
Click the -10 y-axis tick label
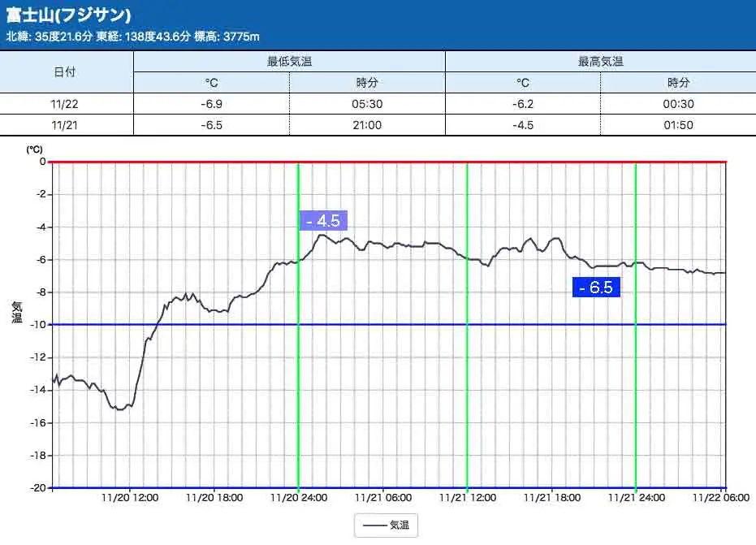coord(38,325)
